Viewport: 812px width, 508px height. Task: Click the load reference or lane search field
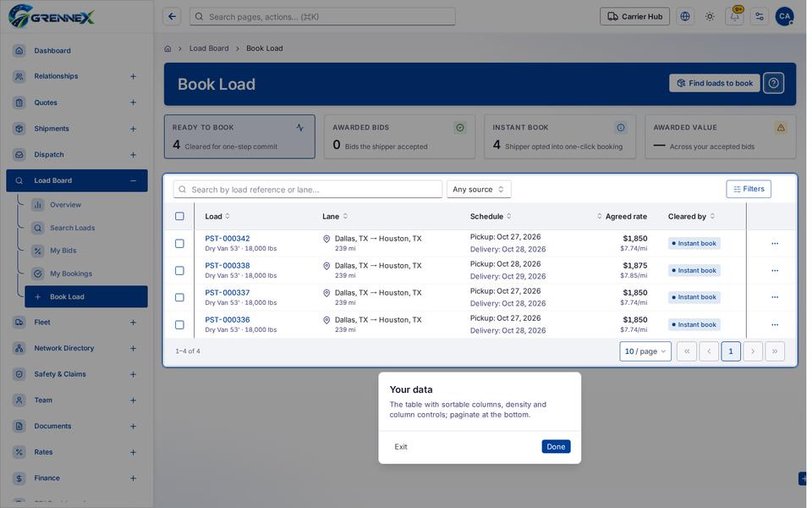308,190
